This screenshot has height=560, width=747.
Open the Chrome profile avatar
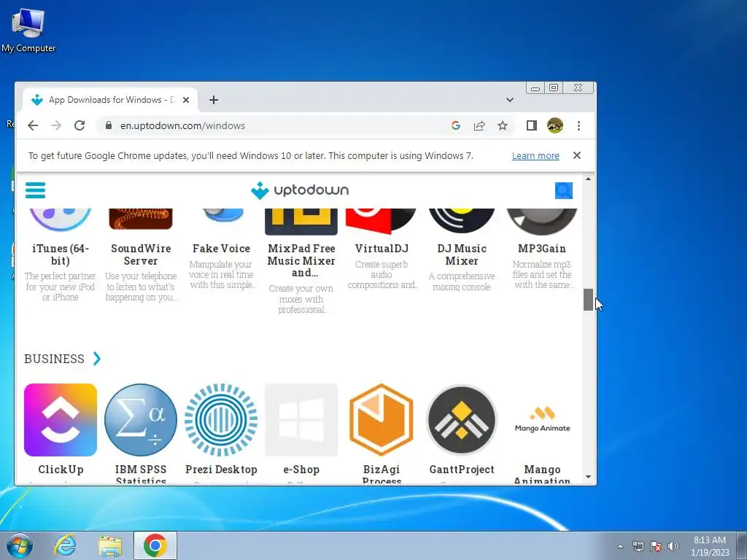(555, 125)
